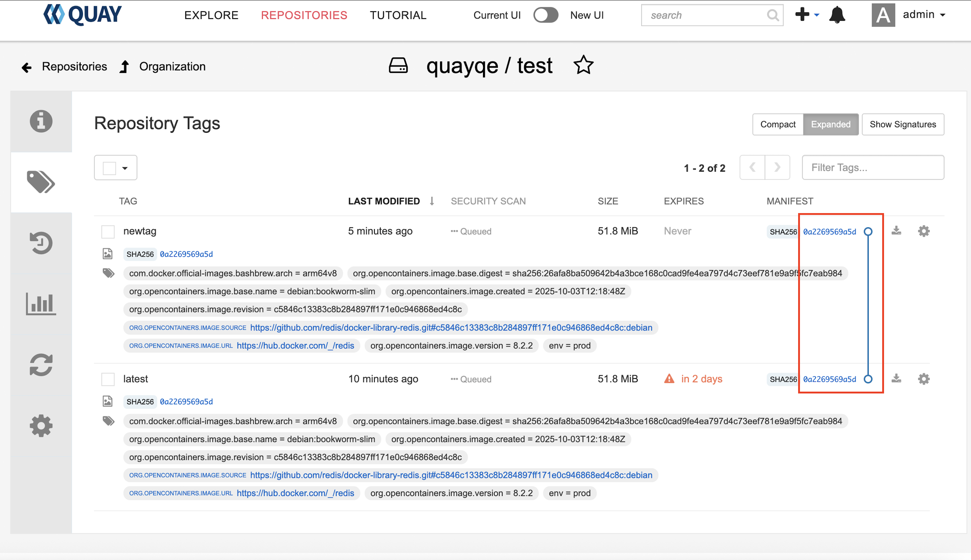Open the mirroring sync sidebar icon
This screenshot has width=971, height=560.
coord(41,365)
